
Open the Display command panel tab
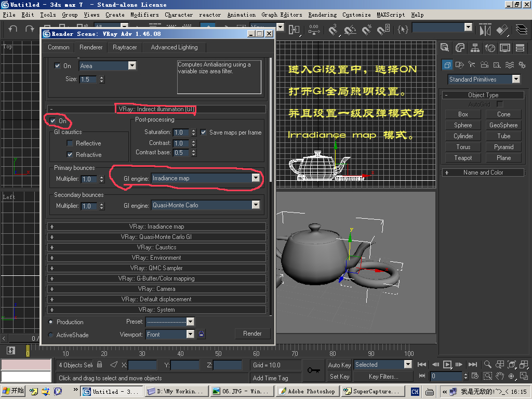click(505, 48)
